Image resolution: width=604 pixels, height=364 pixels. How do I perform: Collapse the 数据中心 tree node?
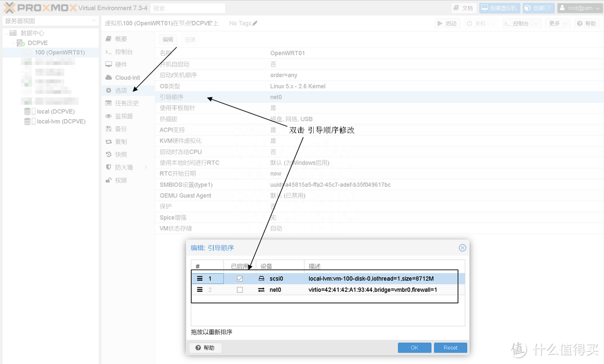tap(7, 33)
